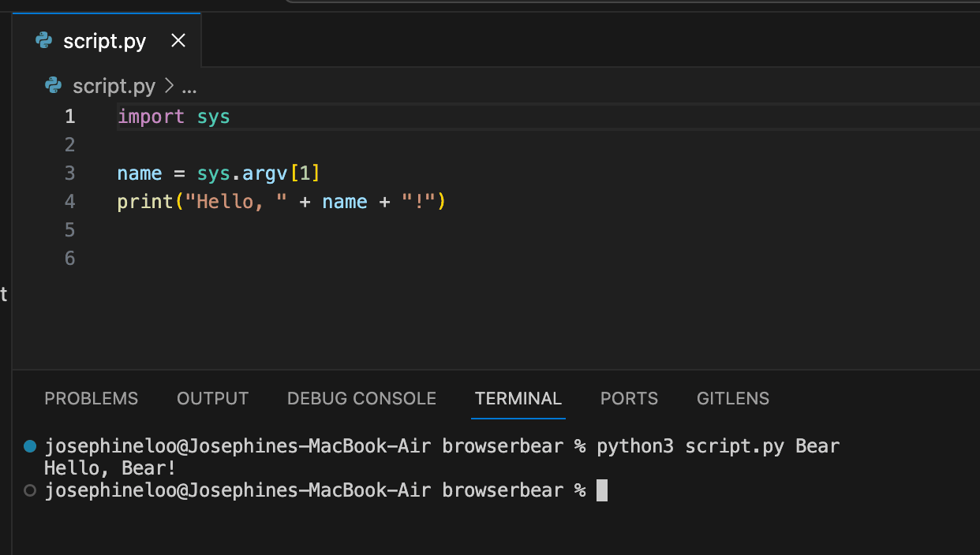Expand the breadcrumb ellipsis to show symbols

[189, 88]
